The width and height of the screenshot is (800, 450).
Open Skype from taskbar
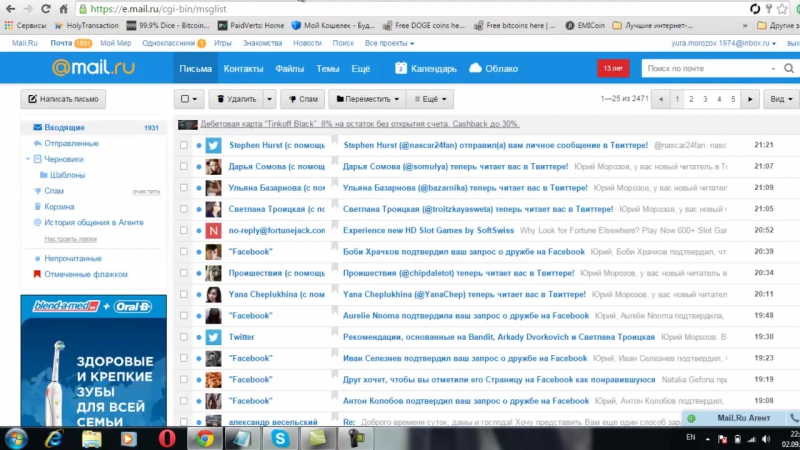click(x=280, y=439)
